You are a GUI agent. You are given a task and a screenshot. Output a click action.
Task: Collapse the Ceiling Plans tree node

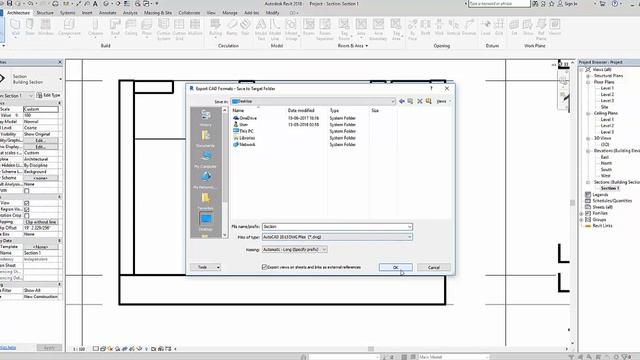(x=588, y=113)
